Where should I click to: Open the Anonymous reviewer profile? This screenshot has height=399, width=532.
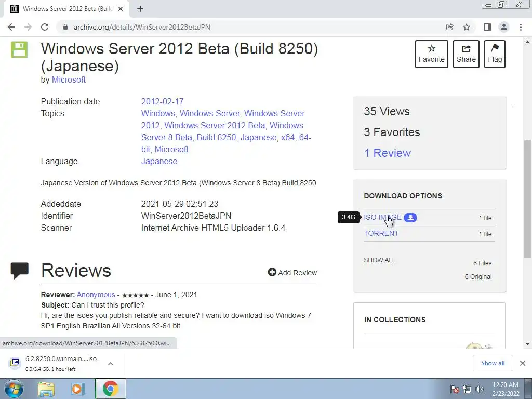click(x=96, y=295)
